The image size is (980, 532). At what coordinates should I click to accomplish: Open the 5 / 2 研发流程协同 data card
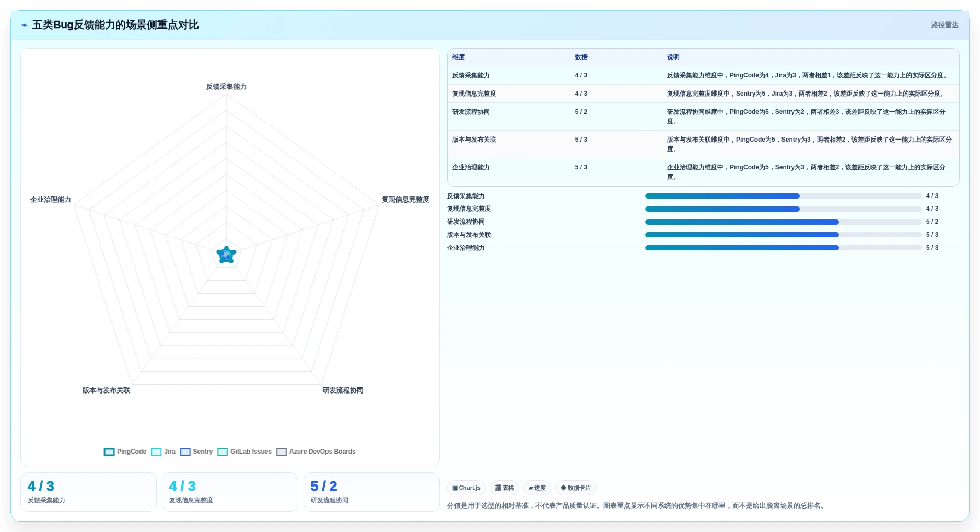(x=371, y=492)
